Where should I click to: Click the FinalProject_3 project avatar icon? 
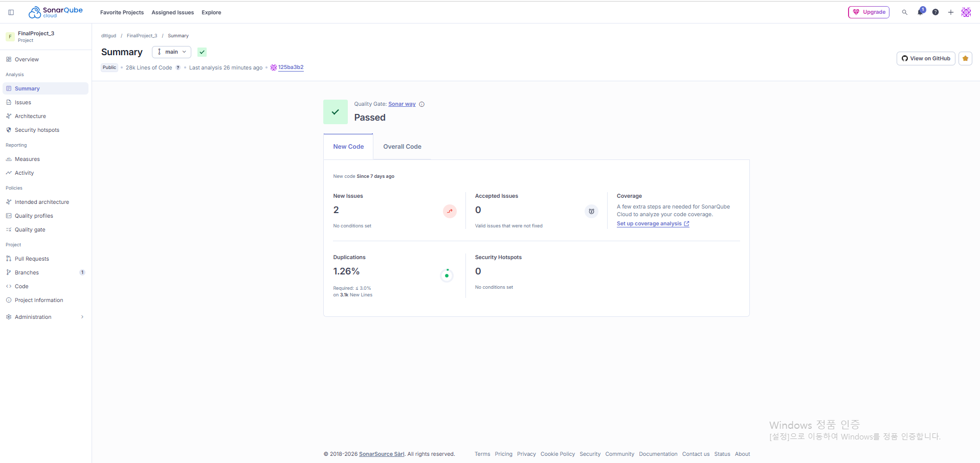tap(10, 37)
